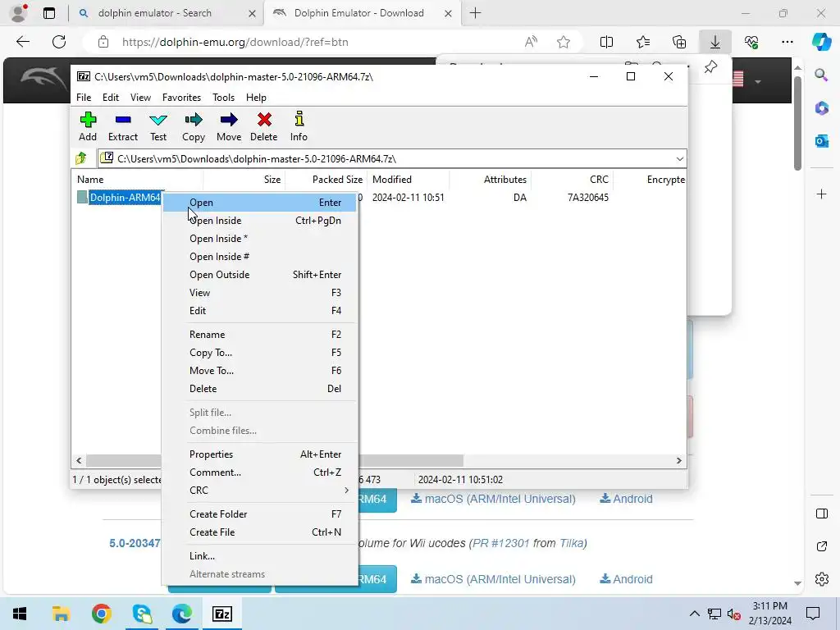840x630 pixels.
Task: Click the red Delete toolbar icon
Action: coord(264,126)
